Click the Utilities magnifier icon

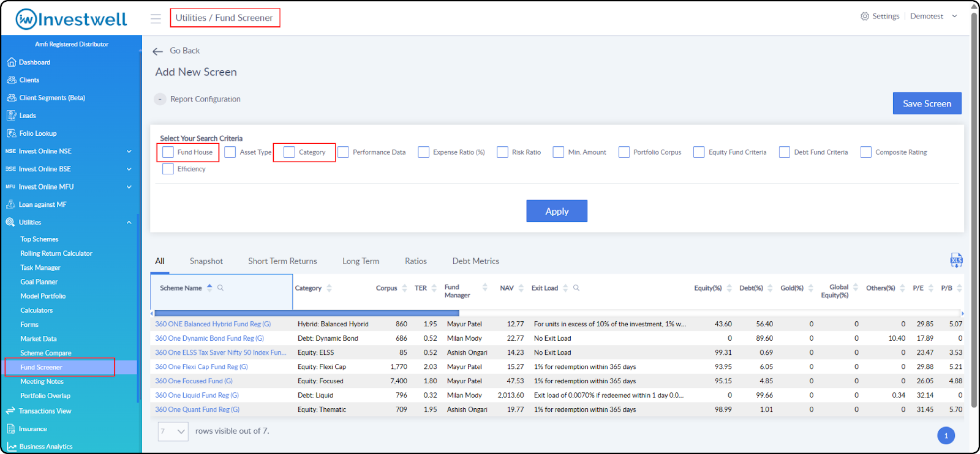[x=10, y=223]
